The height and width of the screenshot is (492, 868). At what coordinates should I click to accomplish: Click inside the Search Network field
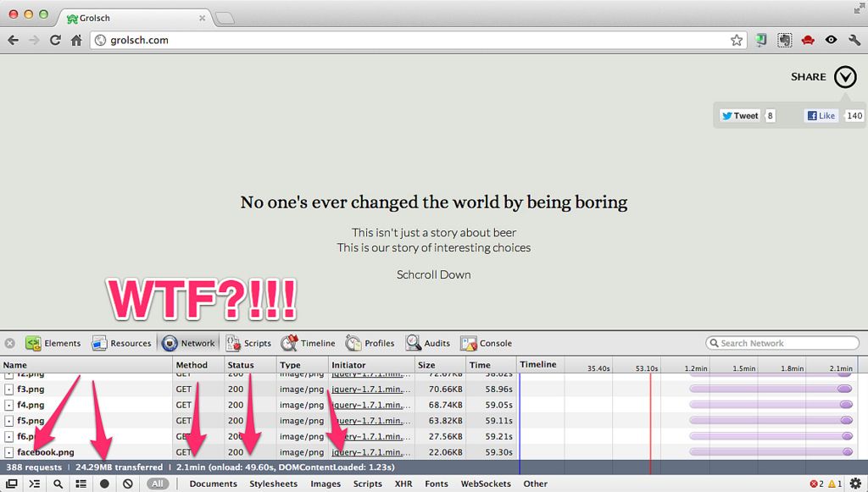click(780, 342)
